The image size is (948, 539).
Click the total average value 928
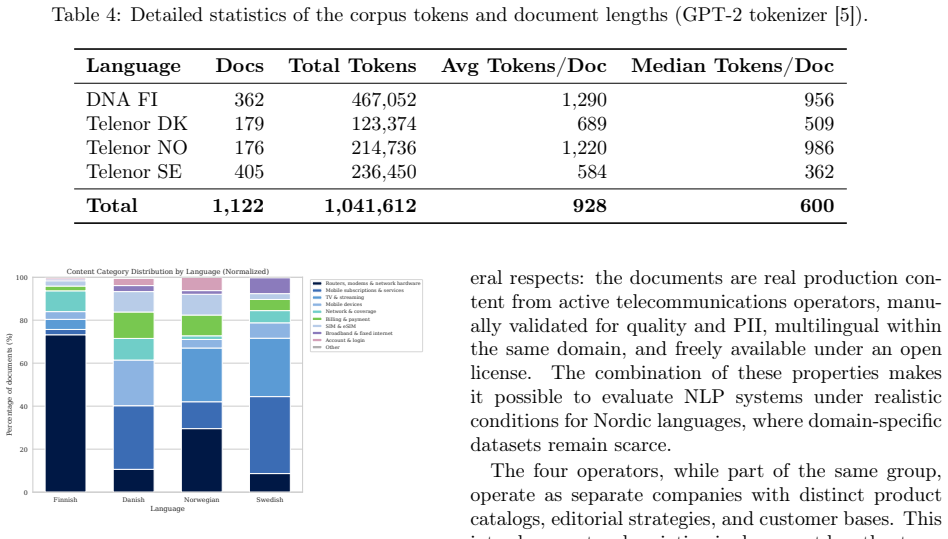[x=589, y=205]
